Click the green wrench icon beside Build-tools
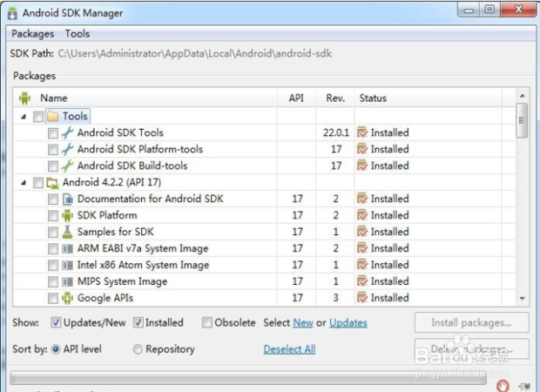This screenshot has height=392, width=540. coord(68,166)
